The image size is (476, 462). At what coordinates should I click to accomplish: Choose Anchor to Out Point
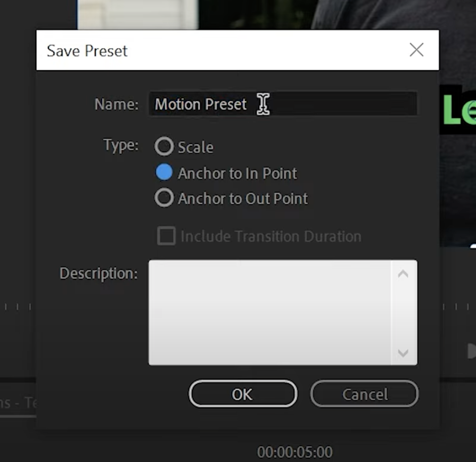point(165,198)
